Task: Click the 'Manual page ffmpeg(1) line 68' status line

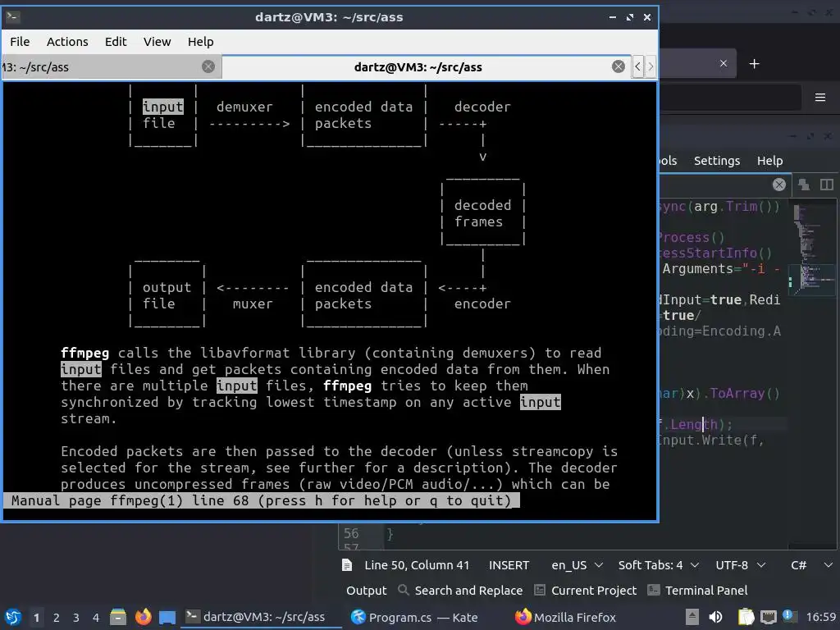Action: pos(261,501)
